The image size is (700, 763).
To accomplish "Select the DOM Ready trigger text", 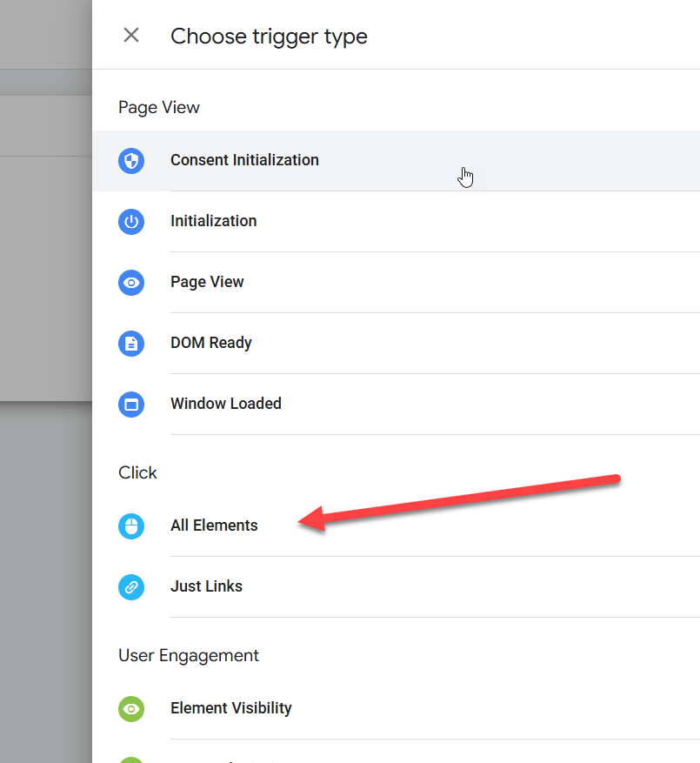I will (x=210, y=343).
